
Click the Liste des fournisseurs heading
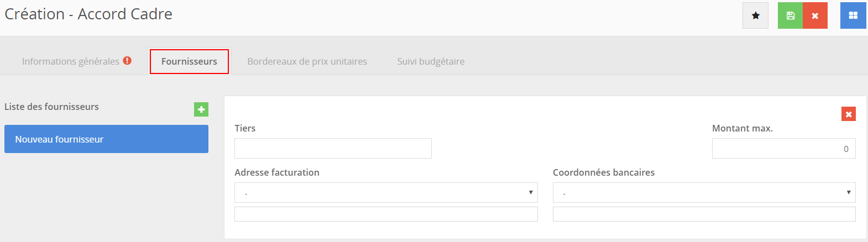tap(51, 107)
